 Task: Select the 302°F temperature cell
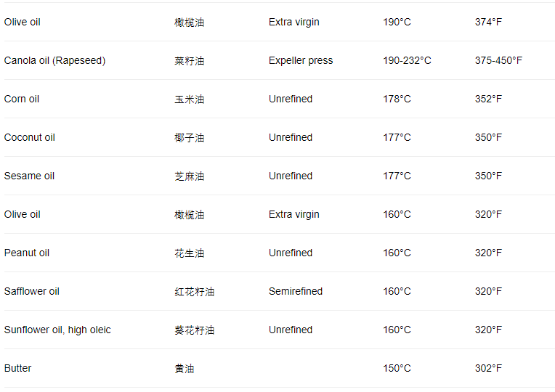(488, 368)
